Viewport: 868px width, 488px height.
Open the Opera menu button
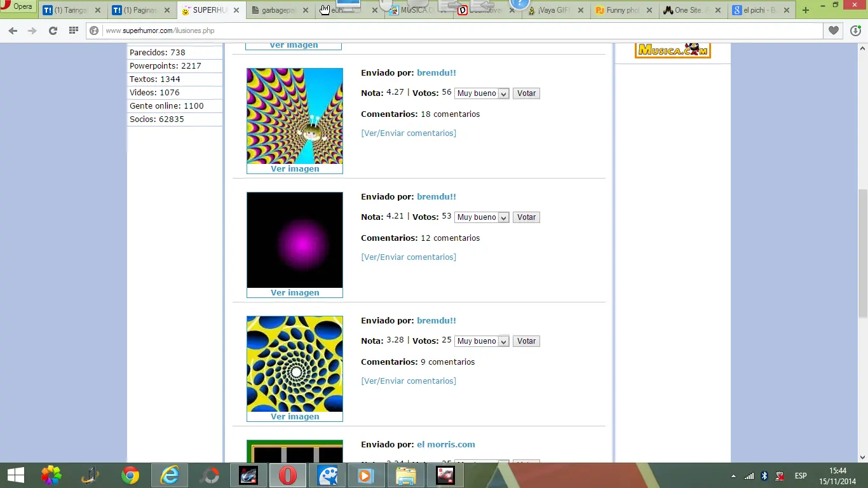(x=18, y=7)
